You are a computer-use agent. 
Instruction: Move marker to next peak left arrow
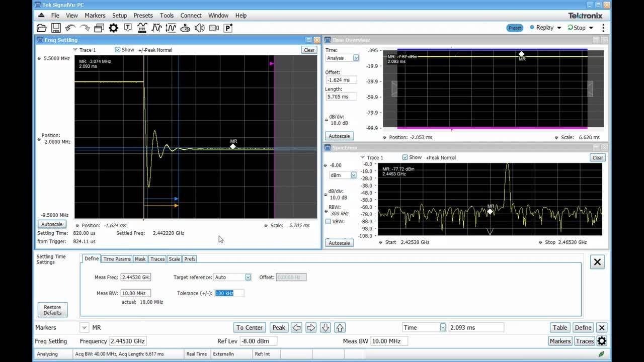pyautogui.click(x=296, y=328)
